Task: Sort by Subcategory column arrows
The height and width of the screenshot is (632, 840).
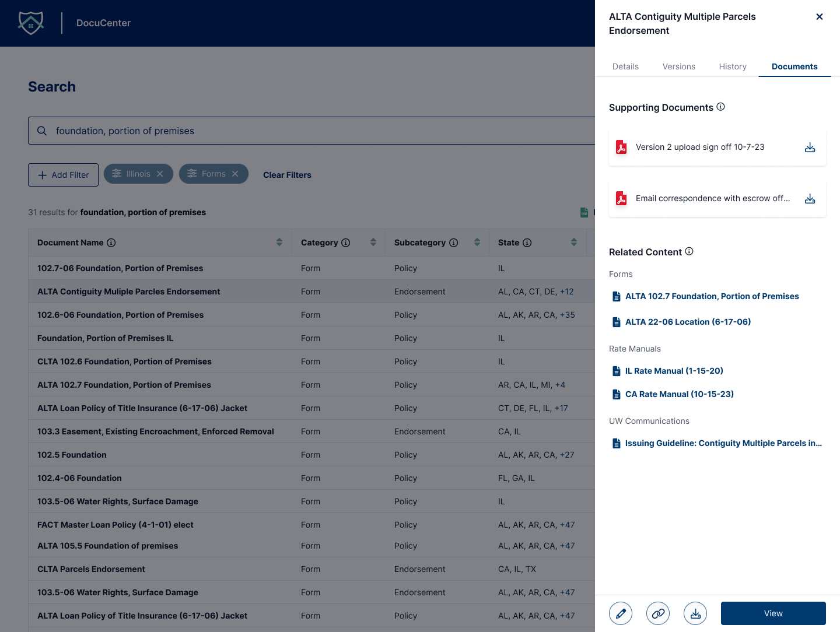Action: pos(477,243)
